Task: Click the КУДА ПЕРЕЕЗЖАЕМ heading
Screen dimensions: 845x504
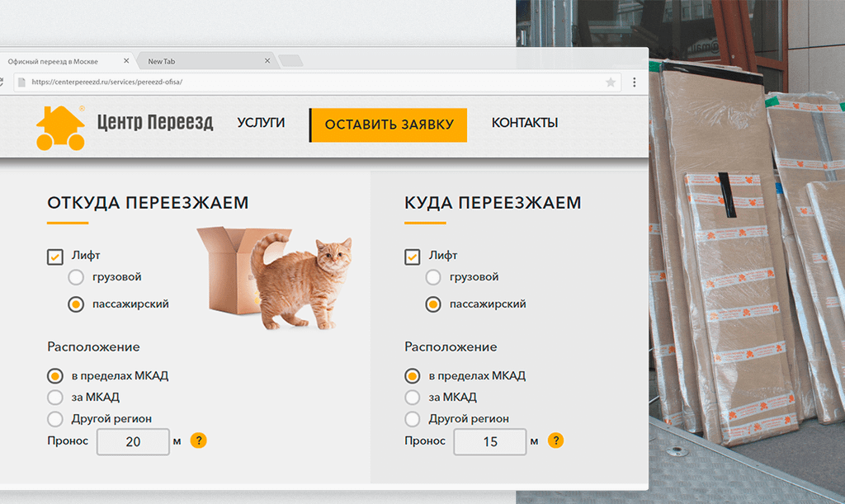Action: tap(493, 203)
